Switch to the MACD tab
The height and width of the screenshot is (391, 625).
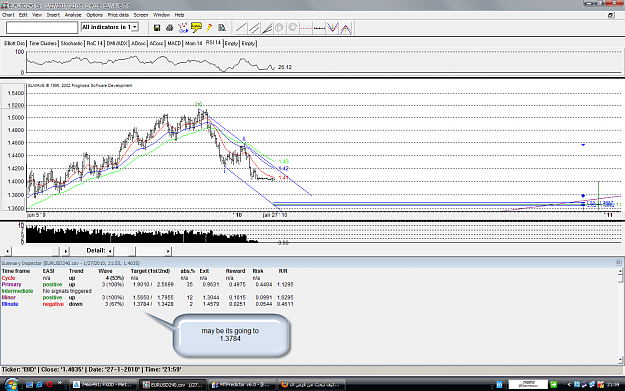click(174, 43)
